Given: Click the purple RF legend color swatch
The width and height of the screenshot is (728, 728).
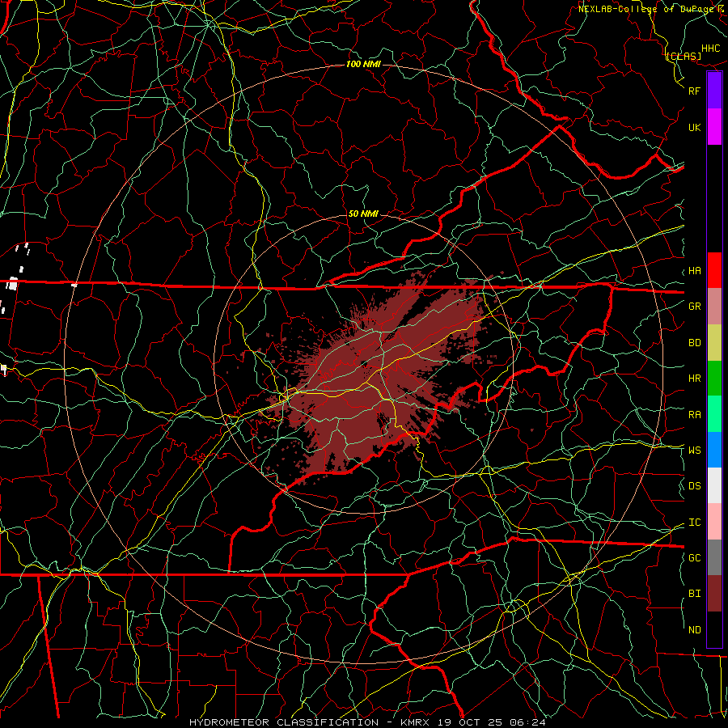Looking at the screenshot, I should coord(714,91).
